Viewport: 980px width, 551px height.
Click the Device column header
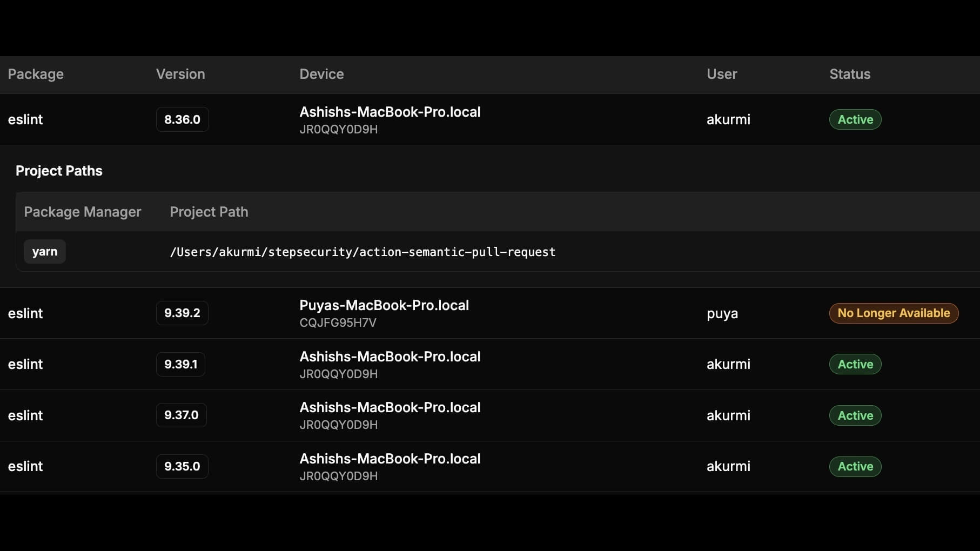click(321, 74)
